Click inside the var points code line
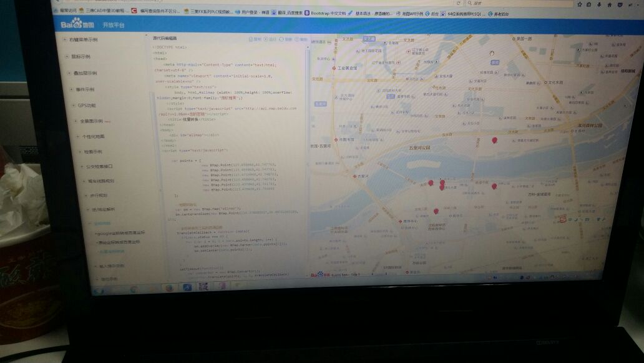 [x=186, y=161]
